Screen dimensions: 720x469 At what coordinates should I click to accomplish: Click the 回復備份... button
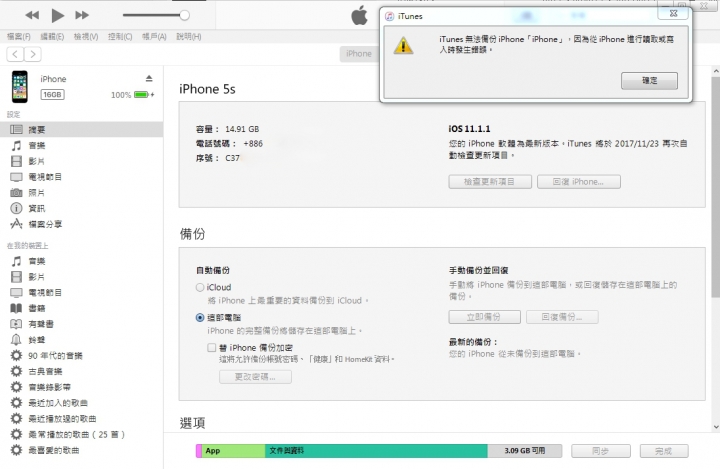tap(562, 317)
